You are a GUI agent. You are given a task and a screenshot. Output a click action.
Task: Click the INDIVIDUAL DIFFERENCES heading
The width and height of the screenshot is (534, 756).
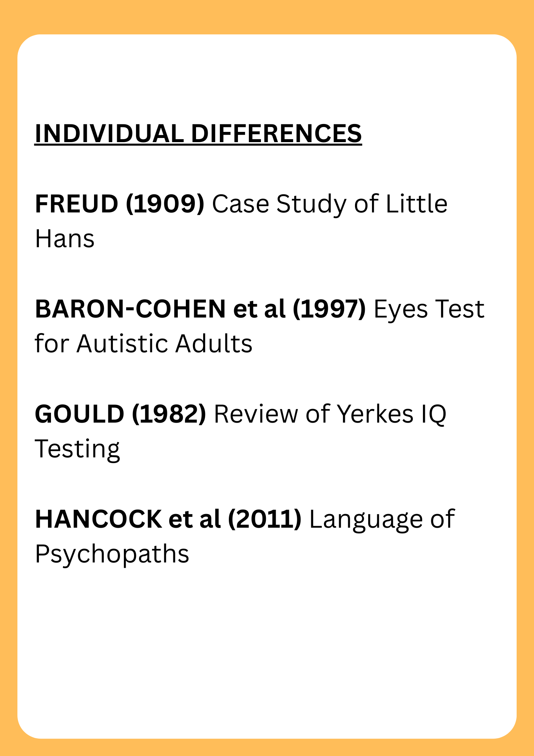[198, 133]
